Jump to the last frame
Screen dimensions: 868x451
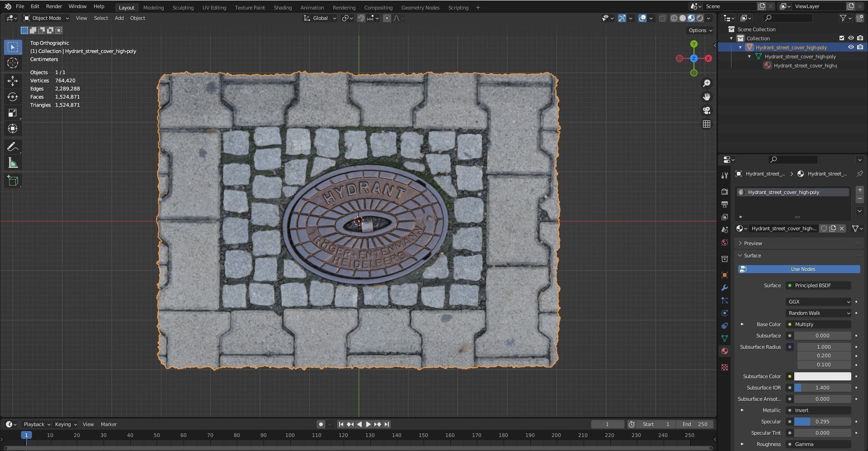pyautogui.click(x=387, y=424)
